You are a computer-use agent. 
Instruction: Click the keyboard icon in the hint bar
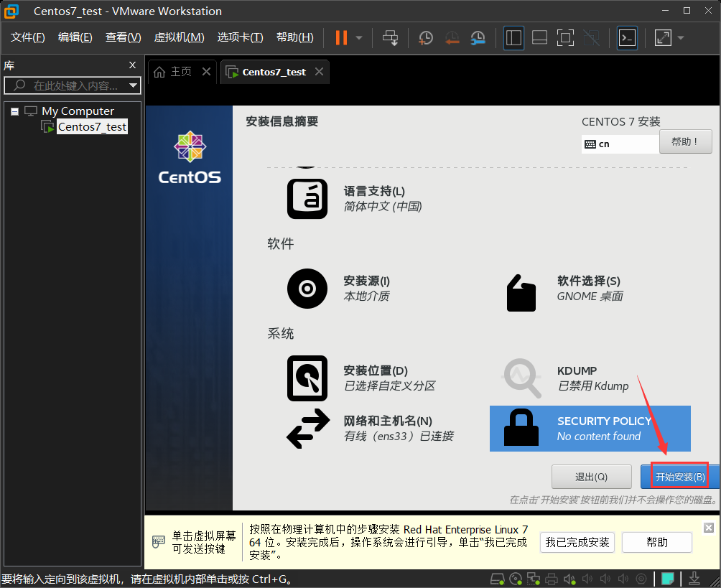click(158, 541)
